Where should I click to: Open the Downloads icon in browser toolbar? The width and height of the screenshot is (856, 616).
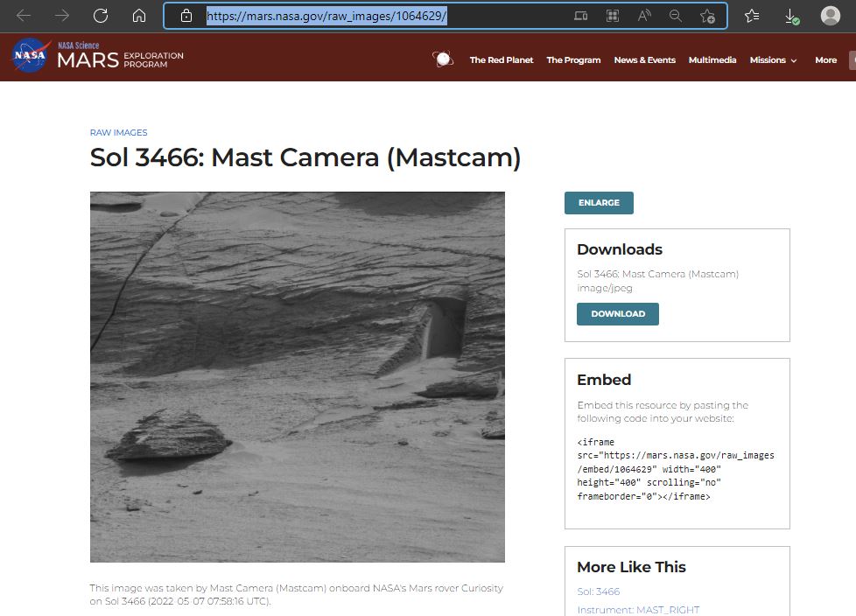[791, 17]
